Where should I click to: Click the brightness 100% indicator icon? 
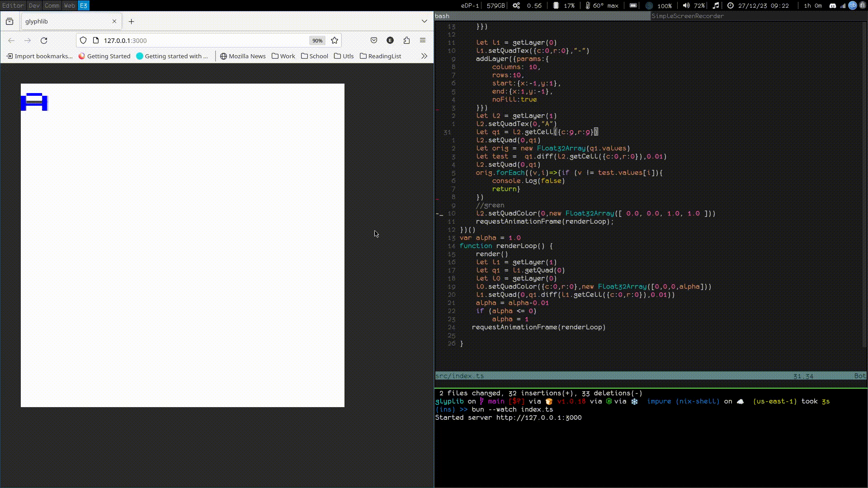(649, 5)
